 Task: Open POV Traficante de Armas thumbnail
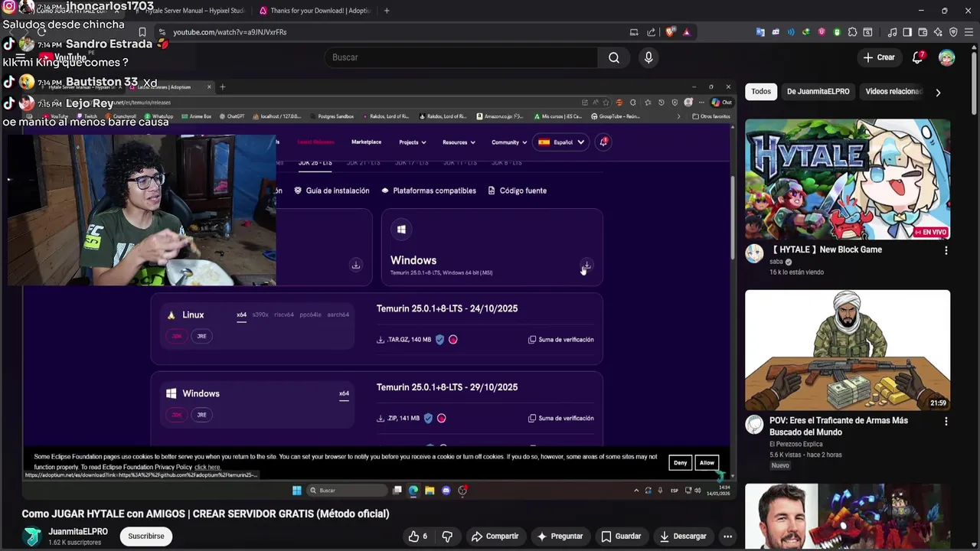(848, 350)
